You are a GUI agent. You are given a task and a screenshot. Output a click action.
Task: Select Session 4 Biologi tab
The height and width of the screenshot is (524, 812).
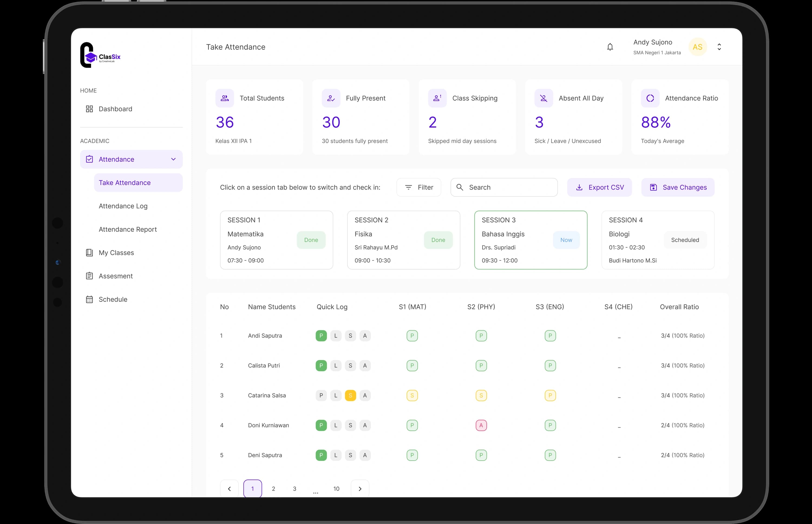pyautogui.click(x=658, y=240)
